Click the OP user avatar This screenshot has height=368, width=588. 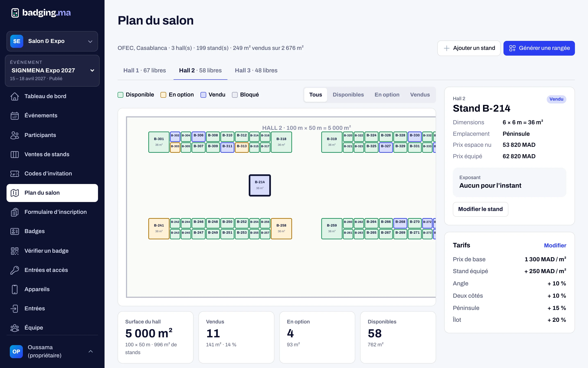coord(16,351)
